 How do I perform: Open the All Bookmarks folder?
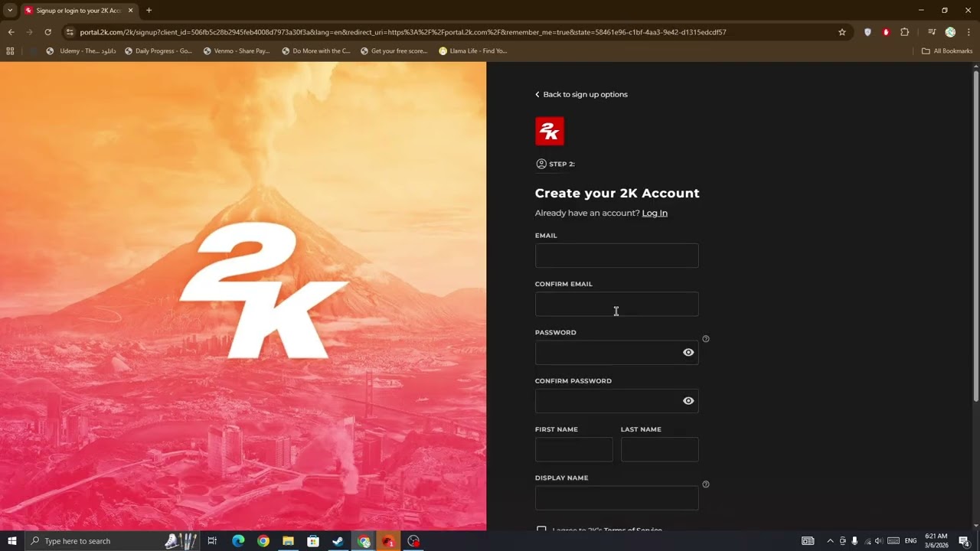point(947,51)
